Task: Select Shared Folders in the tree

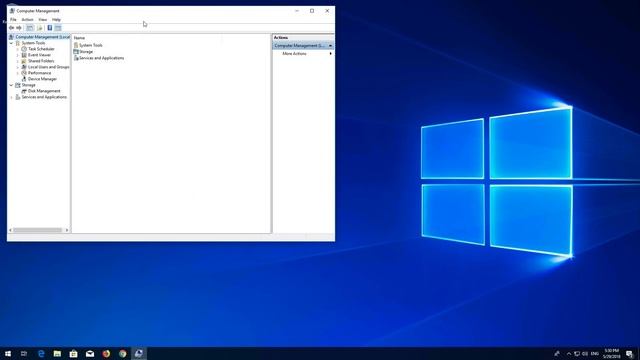Action: pyautogui.click(x=41, y=61)
